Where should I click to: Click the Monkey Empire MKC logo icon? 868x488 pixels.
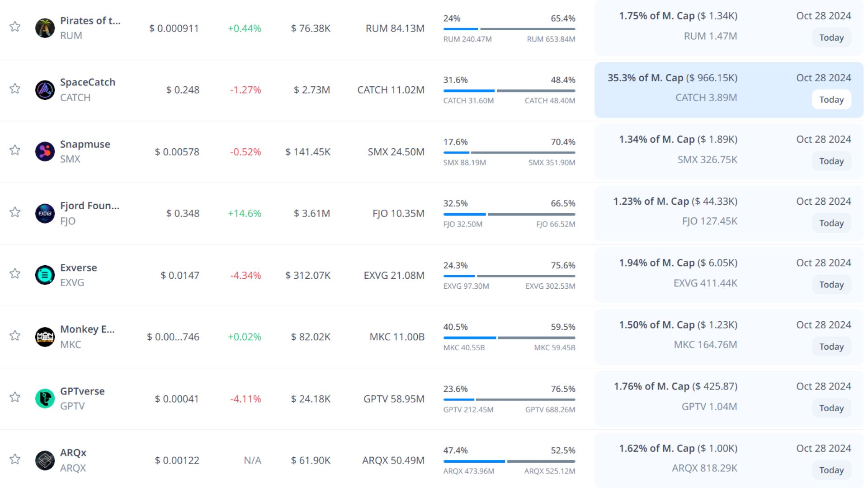tap(45, 337)
